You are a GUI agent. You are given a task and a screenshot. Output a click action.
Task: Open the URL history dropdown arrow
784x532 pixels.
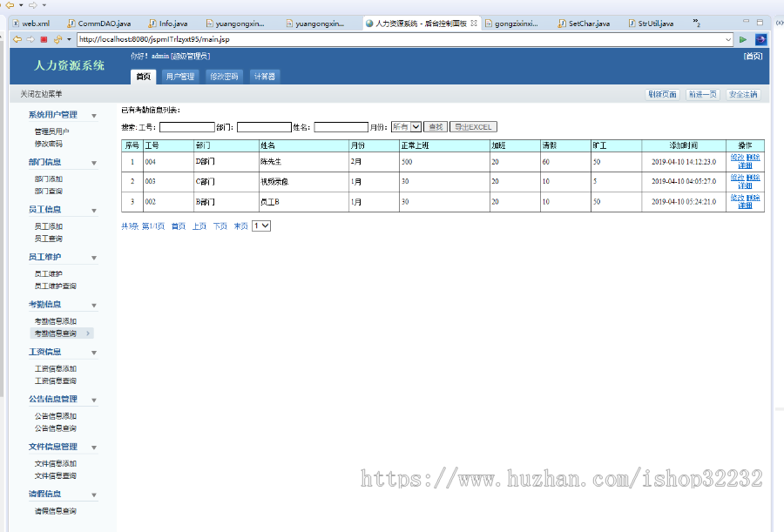(728, 39)
